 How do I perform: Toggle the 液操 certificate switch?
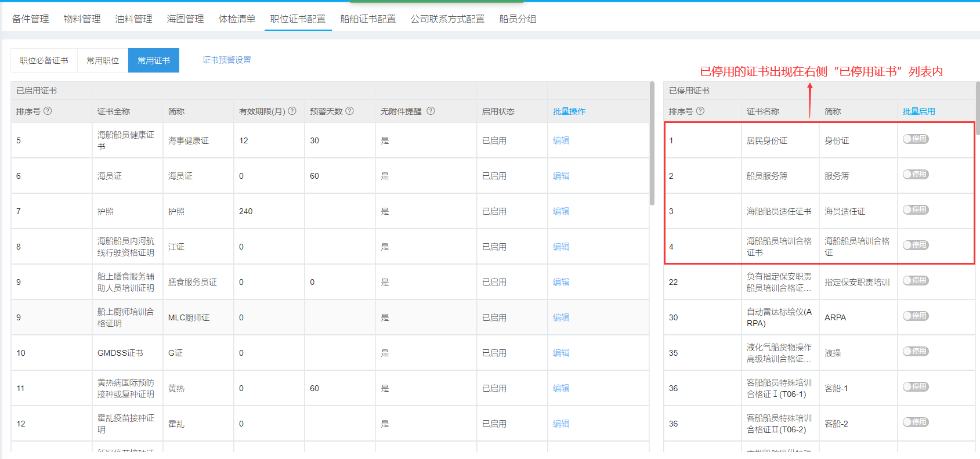pyautogui.click(x=916, y=351)
